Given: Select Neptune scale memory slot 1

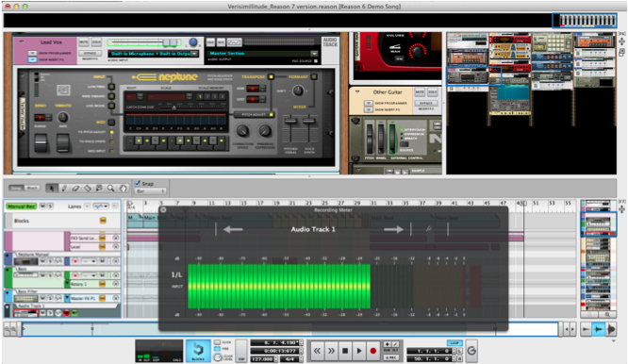Looking at the screenshot, I should click(x=200, y=96).
